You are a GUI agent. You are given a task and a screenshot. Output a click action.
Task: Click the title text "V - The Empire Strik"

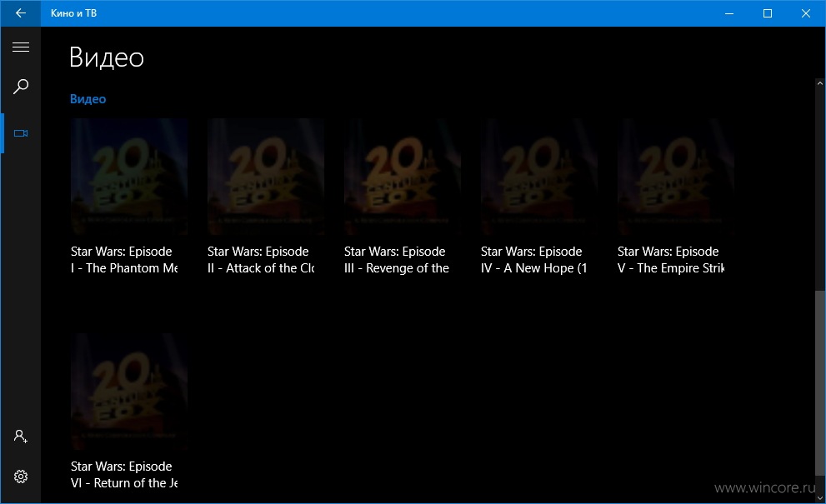click(671, 268)
